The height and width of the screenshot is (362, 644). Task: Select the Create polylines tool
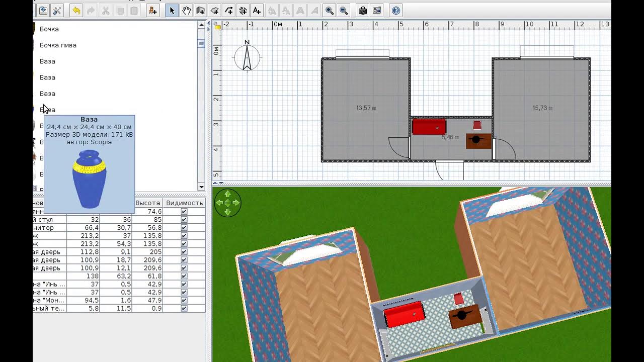tap(229, 10)
